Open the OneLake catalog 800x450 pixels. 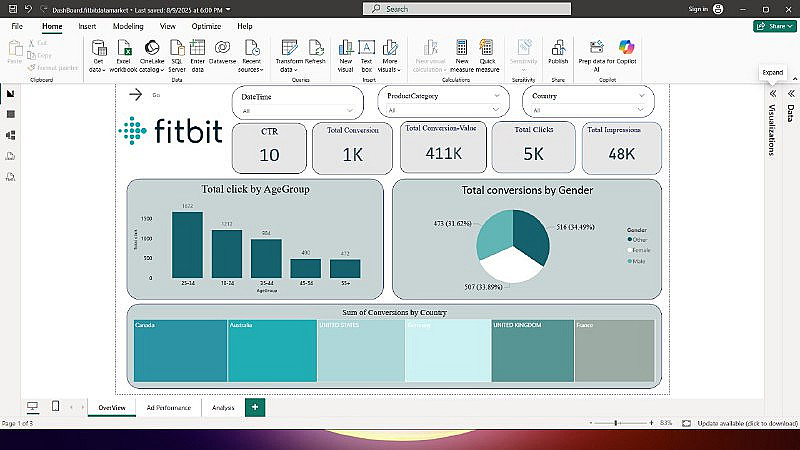click(x=152, y=56)
